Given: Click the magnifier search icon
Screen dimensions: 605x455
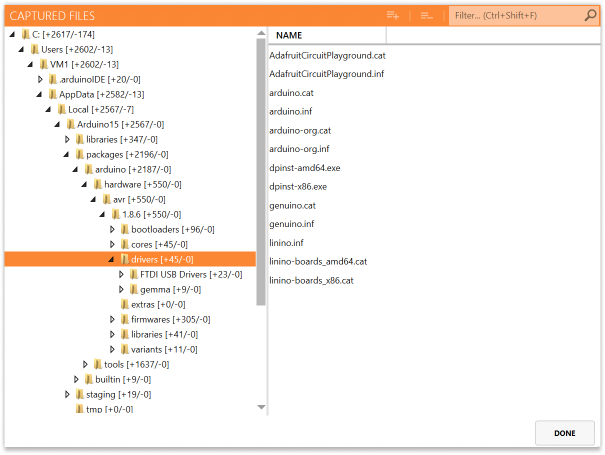Looking at the screenshot, I should 590,15.
